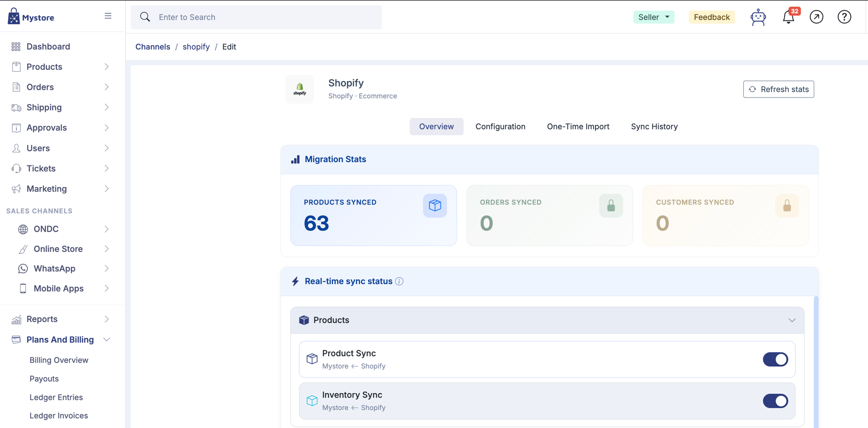The image size is (868, 428).
Task: Click the Refresh stats button
Action: 779,89
